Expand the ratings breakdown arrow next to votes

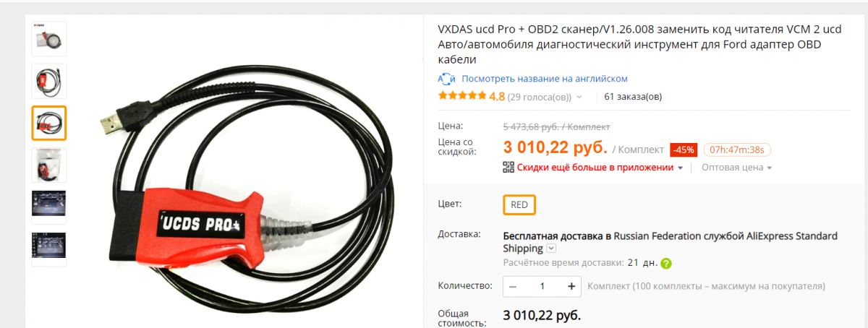pyautogui.click(x=579, y=97)
